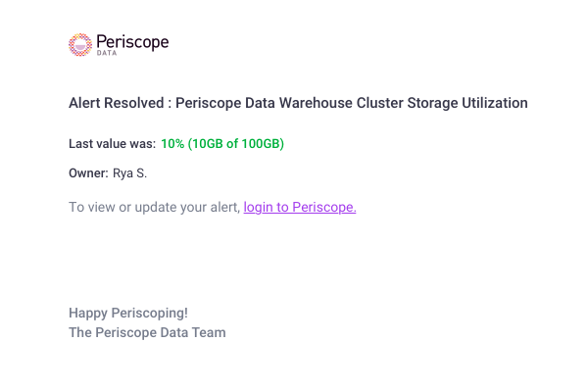Click the Last value was label
588x391 pixels.
(x=112, y=144)
